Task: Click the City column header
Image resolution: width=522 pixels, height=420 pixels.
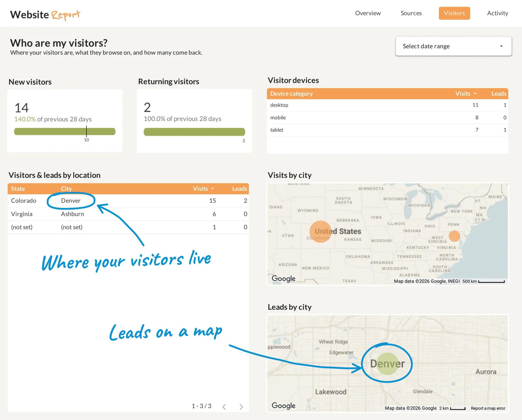Action: 66,189
